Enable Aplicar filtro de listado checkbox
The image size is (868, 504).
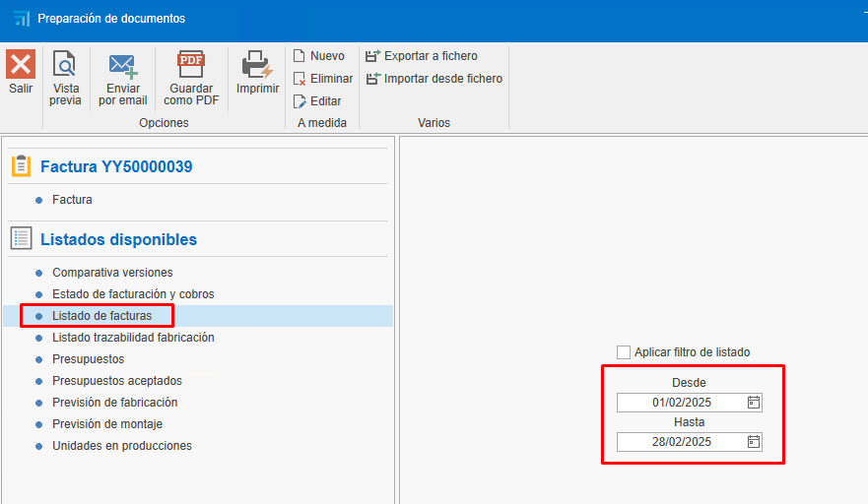tap(624, 352)
